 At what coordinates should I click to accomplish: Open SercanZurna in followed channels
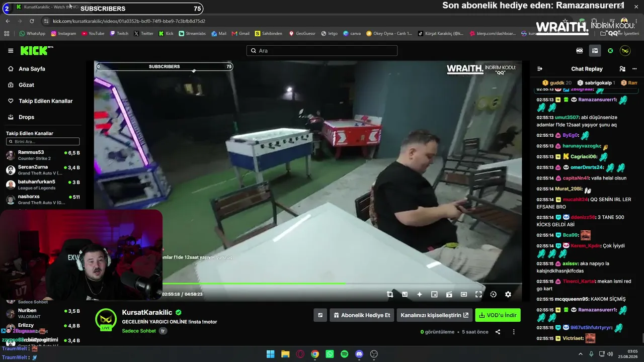[43, 169]
